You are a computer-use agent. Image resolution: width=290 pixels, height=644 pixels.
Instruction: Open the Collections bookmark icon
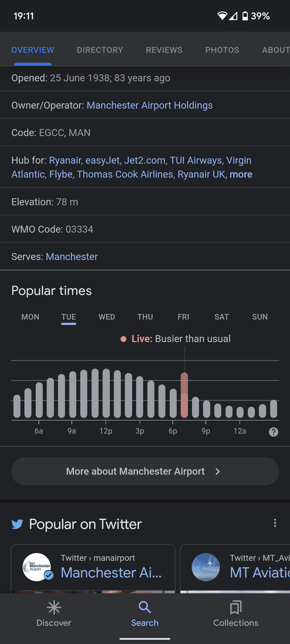tap(236, 608)
